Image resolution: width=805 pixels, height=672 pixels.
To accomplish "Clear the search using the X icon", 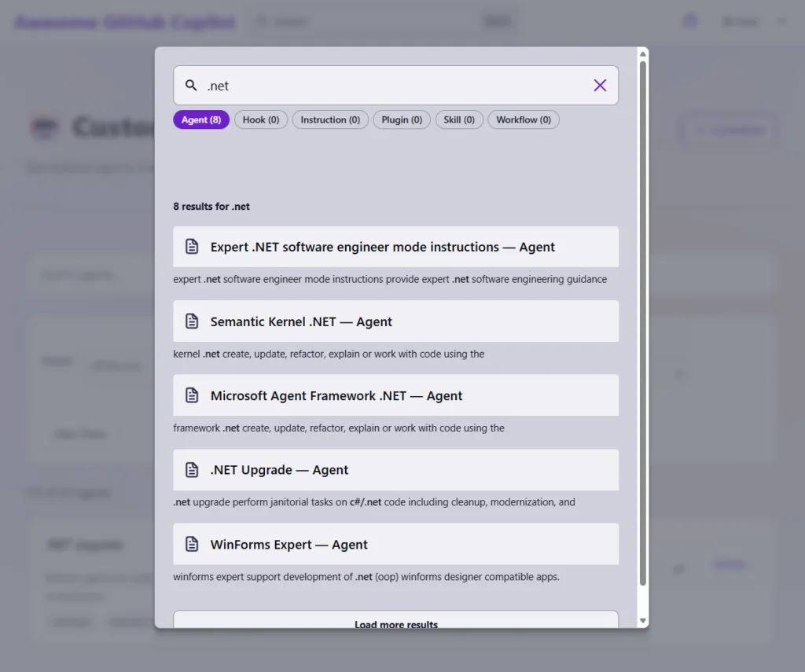I will 600,84.
